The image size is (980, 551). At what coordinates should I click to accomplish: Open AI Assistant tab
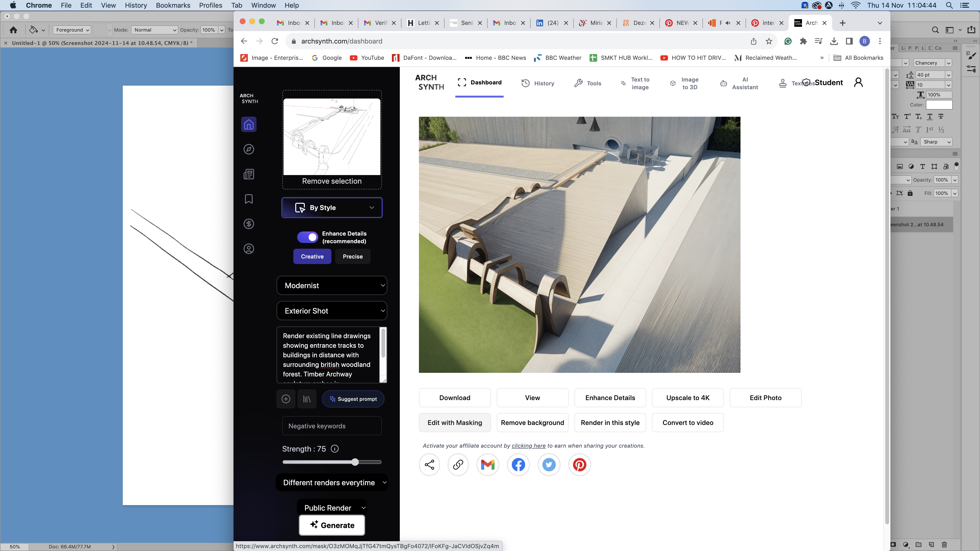739,83
